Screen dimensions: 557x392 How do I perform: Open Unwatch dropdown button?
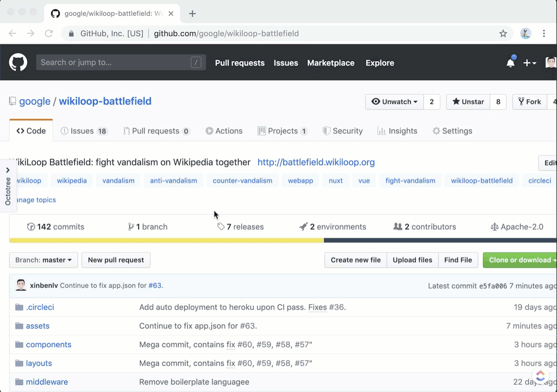click(x=395, y=102)
